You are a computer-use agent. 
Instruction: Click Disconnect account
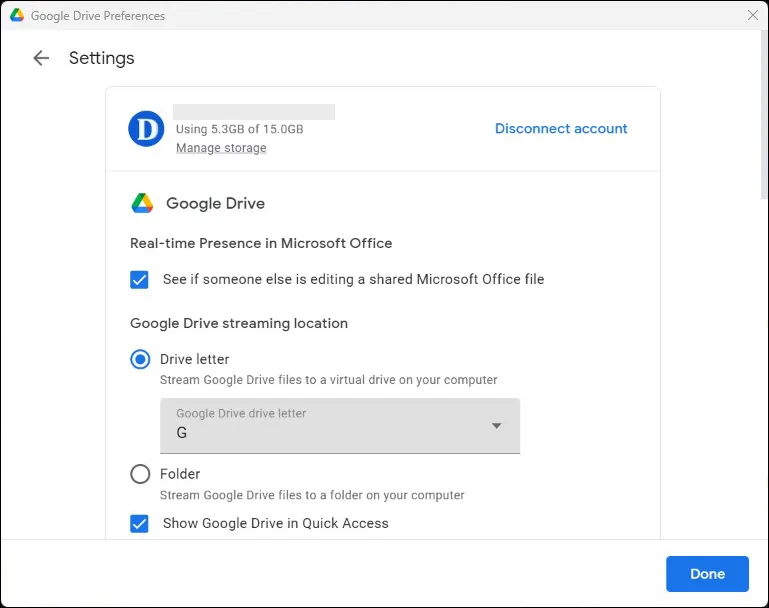561,129
